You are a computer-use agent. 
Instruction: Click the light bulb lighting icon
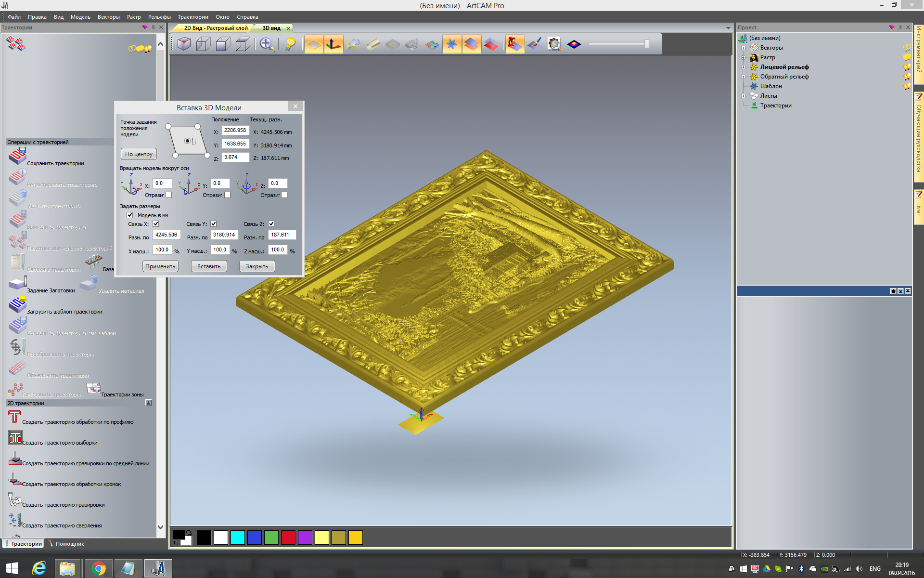coord(290,44)
